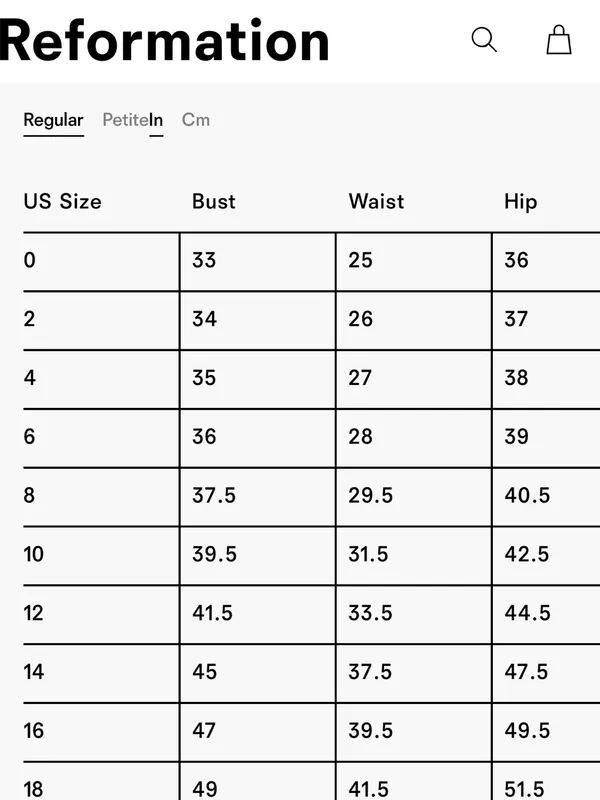600x800 pixels.
Task: Select the US size 0 row
Action: pyautogui.click(x=312, y=262)
